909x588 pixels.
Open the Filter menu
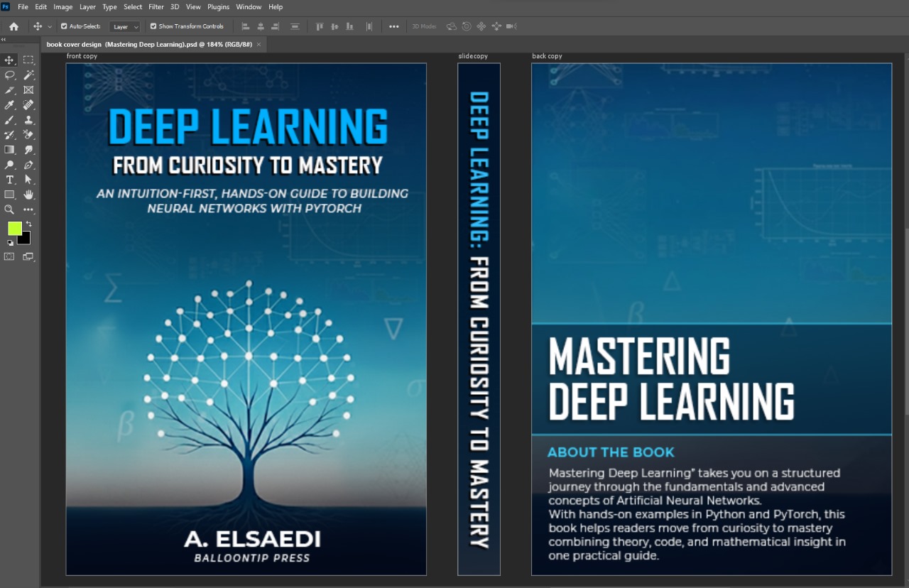[x=156, y=7]
